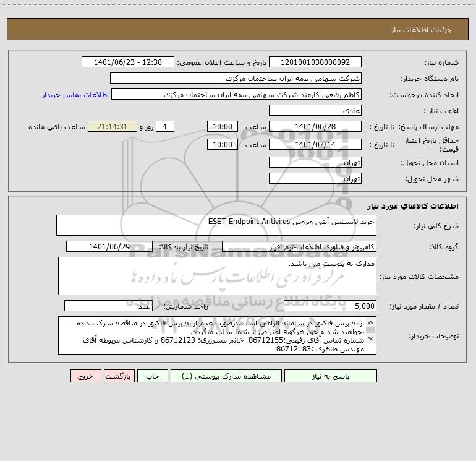The width and height of the screenshot is (476, 461).
Task: Click the label گروه کالا
Action: coord(444,247)
